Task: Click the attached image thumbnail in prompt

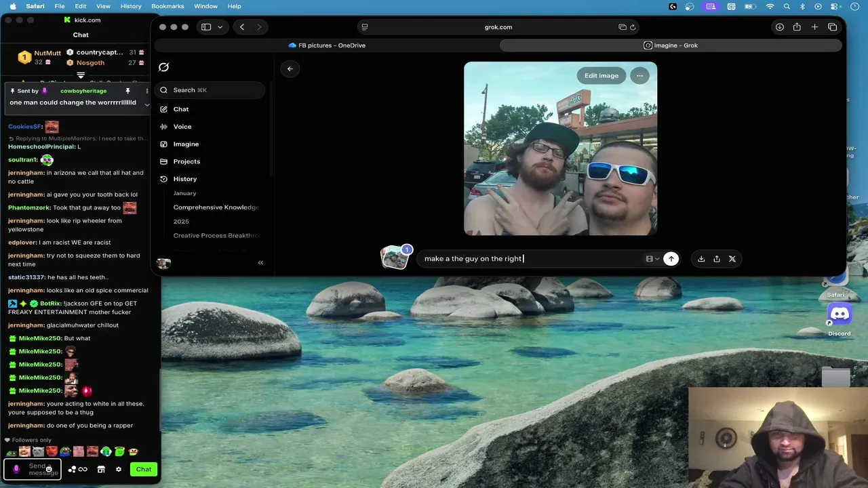Action: pyautogui.click(x=395, y=258)
